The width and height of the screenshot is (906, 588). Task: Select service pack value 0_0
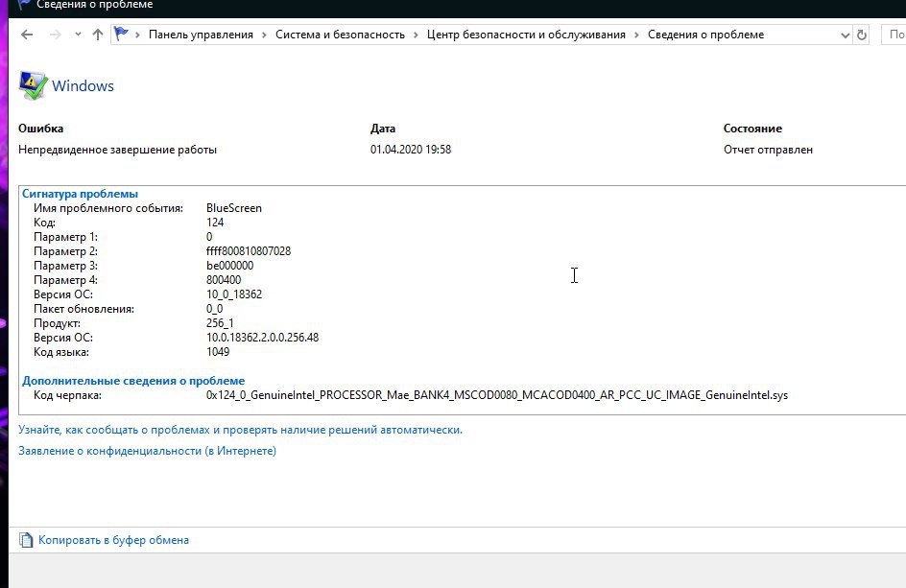214,309
